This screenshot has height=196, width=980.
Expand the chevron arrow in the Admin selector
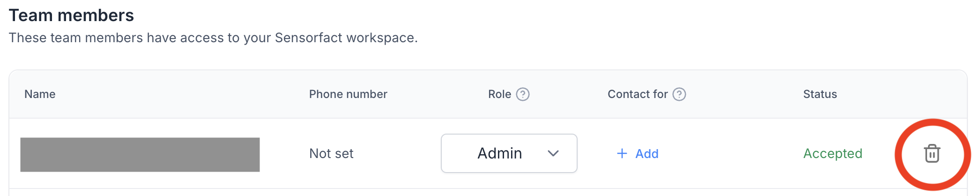click(553, 153)
